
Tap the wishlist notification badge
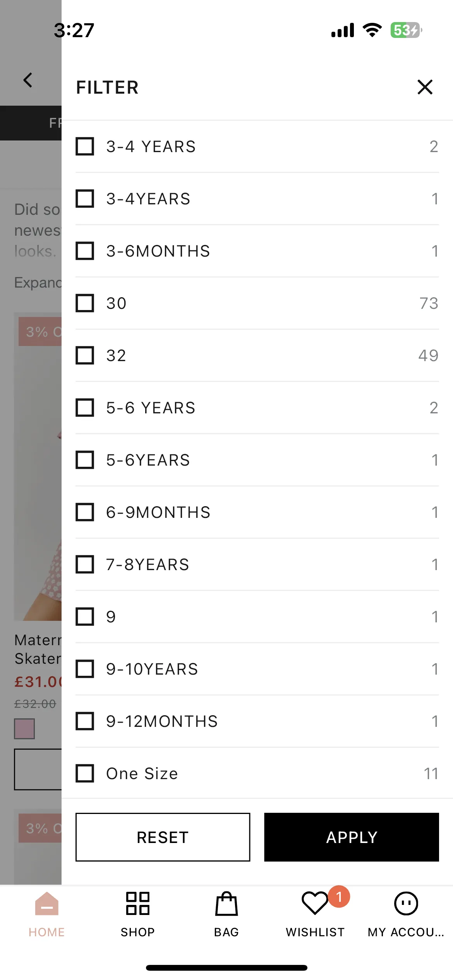pyautogui.click(x=339, y=896)
